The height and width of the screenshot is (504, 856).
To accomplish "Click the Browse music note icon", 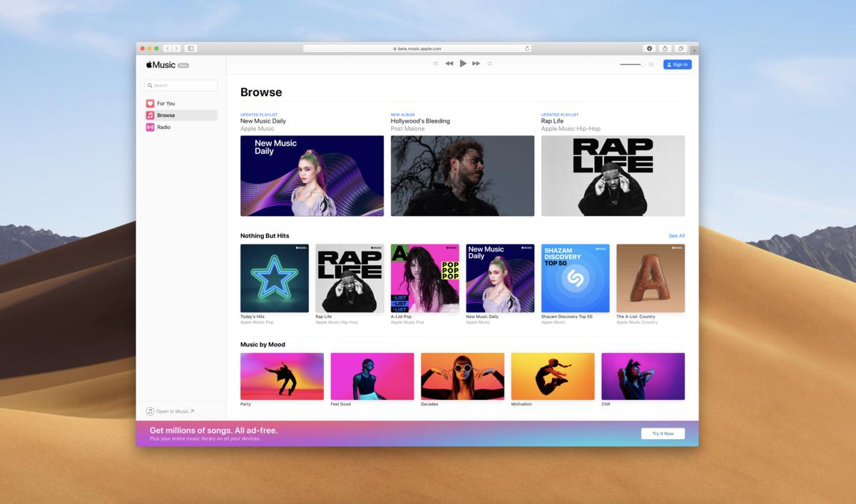I will [x=151, y=115].
